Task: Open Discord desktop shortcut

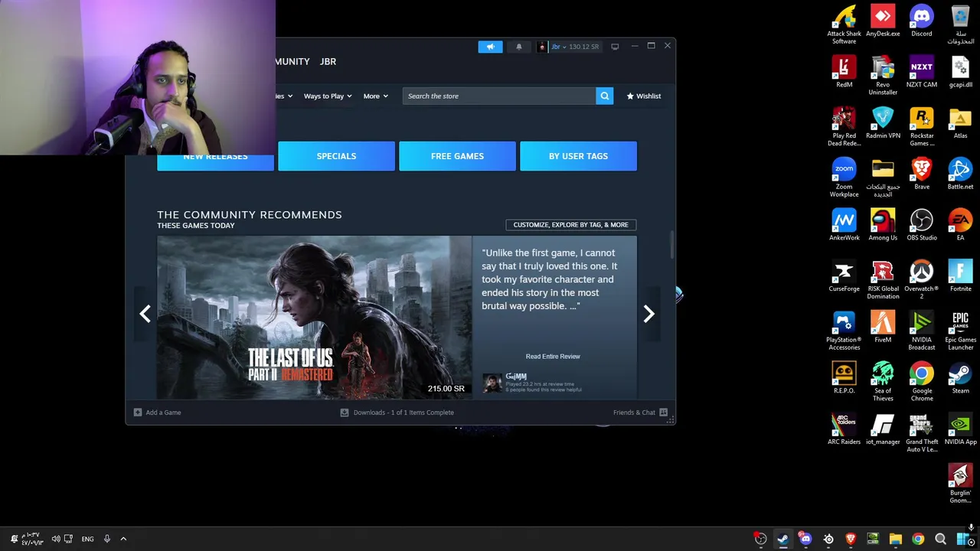Action: coord(922,21)
